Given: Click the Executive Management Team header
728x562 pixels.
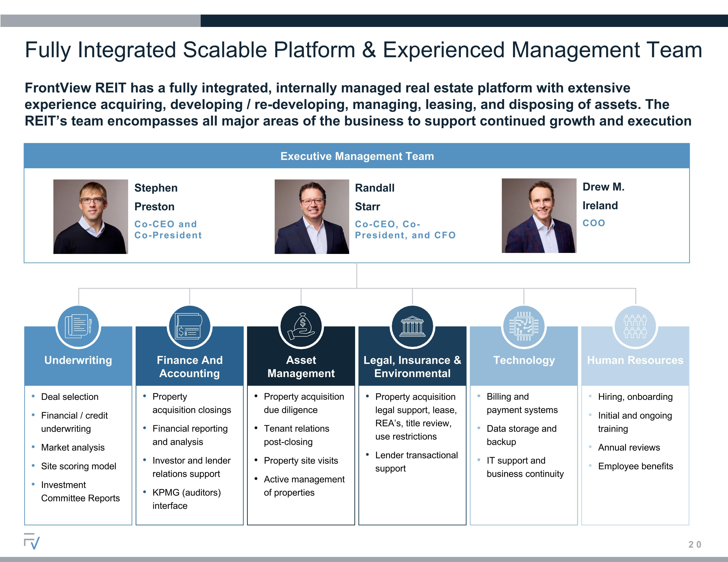Looking at the screenshot, I should 357,156.
